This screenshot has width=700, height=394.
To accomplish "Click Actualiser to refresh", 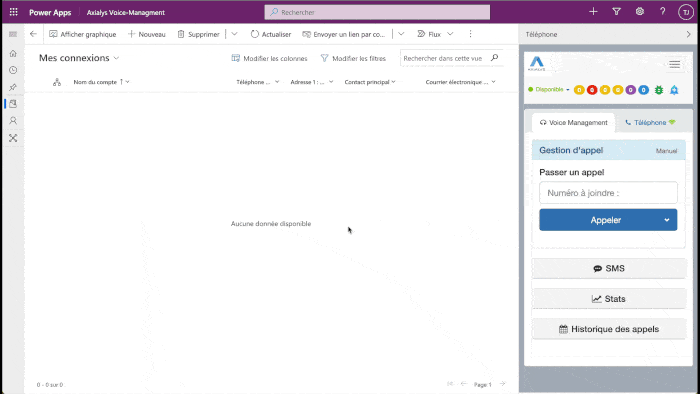I will coord(271,34).
